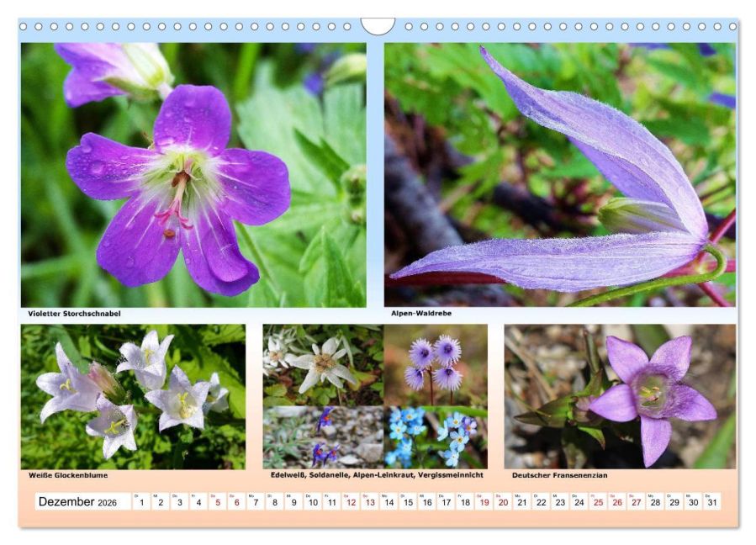Select day 24 in the calendar strip
Viewport: 756px width, 545px height.
click(x=579, y=501)
